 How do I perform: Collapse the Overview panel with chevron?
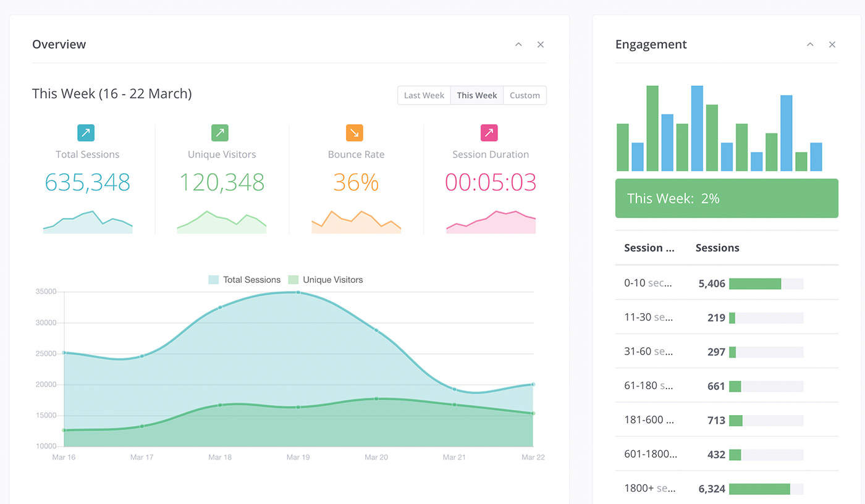click(x=518, y=44)
